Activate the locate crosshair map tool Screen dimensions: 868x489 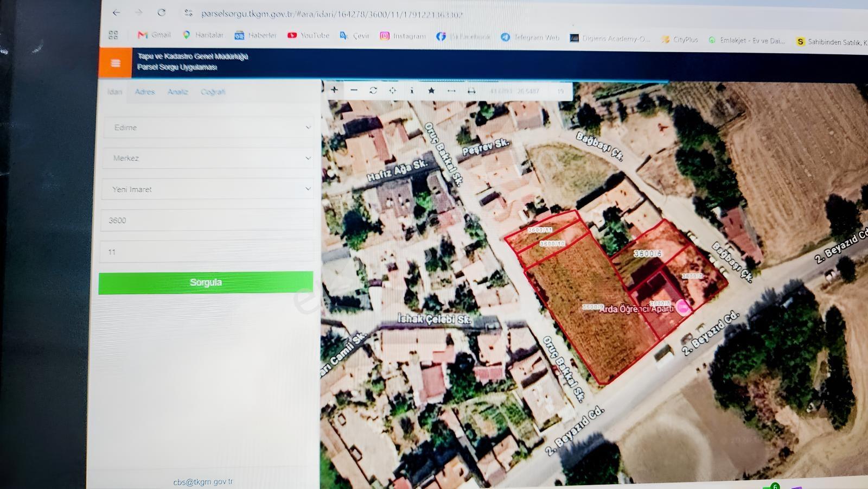pos(392,90)
